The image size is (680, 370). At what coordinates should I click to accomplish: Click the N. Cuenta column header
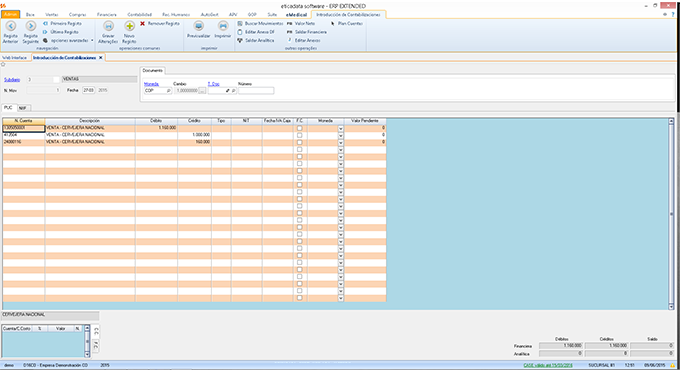pyautogui.click(x=23, y=121)
